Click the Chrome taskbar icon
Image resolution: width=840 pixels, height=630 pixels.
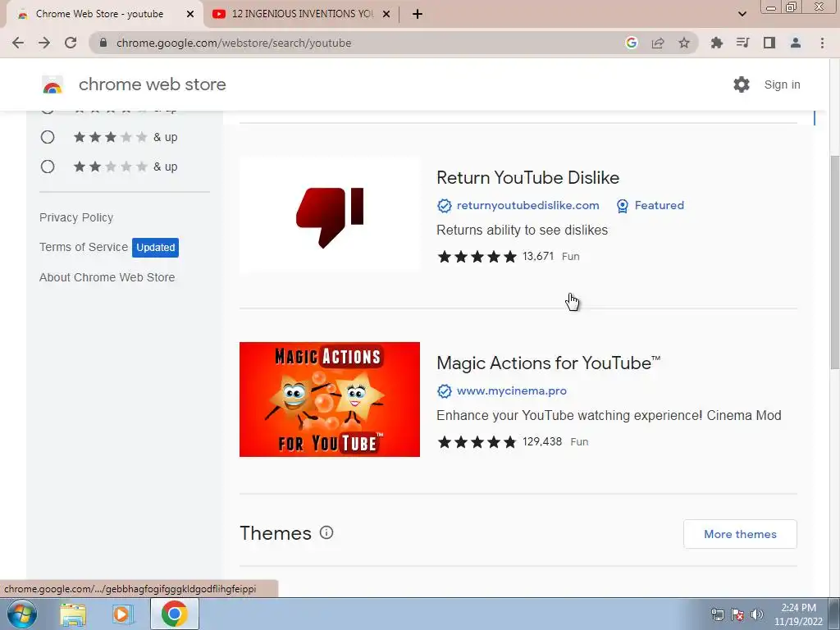pos(175,614)
